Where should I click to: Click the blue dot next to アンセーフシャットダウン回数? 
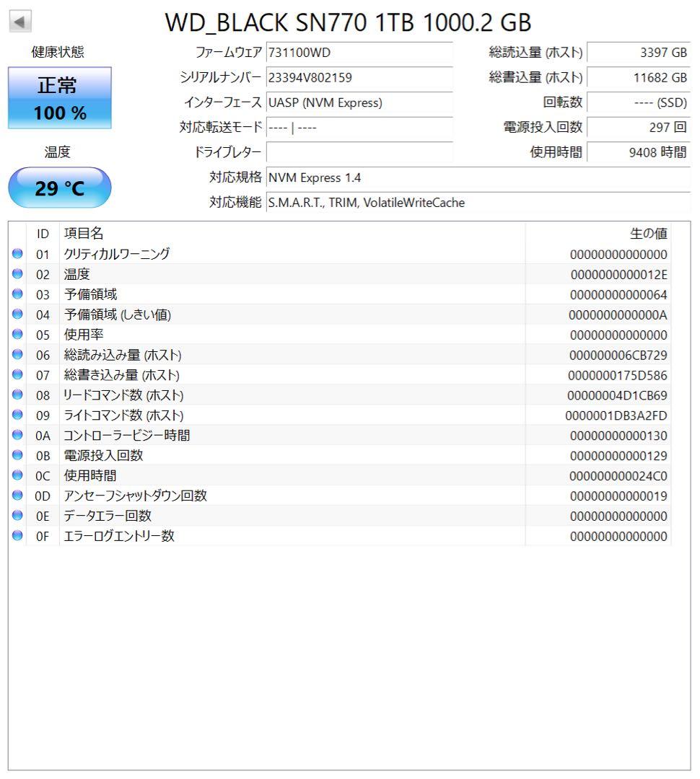17,496
